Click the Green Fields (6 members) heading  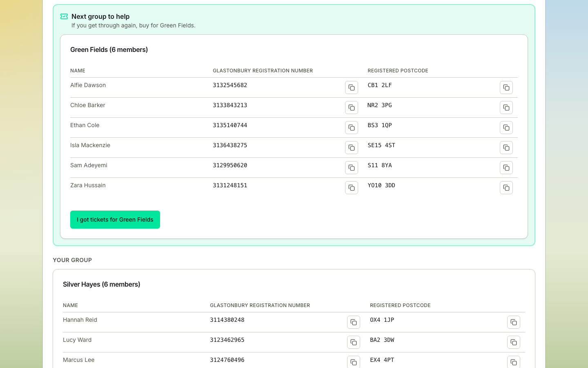(109, 49)
